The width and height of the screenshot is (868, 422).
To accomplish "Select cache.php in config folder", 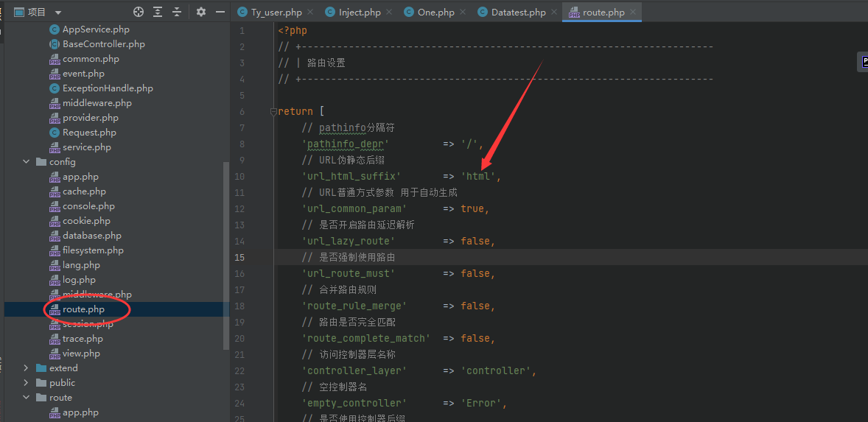I will pyautogui.click(x=84, y=191).
